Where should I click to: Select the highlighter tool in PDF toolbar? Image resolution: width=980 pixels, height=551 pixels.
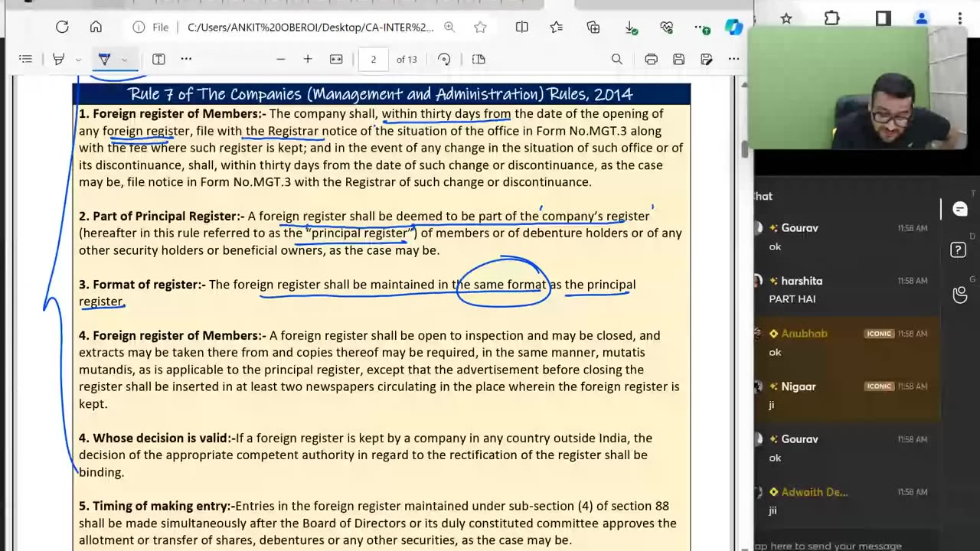coord(58,59)
